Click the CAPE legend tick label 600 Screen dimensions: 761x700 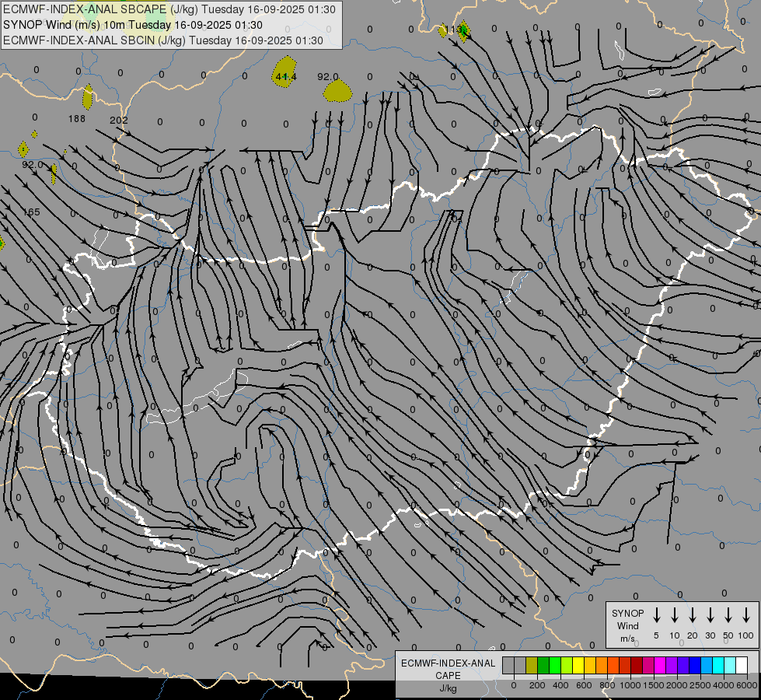[x=584, y=685]
